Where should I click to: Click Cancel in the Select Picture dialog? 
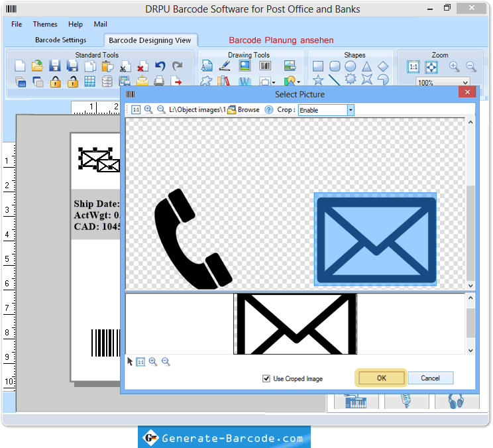(x=430, y=378)
